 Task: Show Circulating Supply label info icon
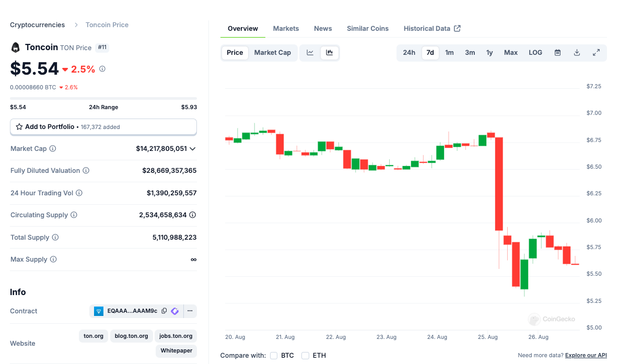[74, 215]
